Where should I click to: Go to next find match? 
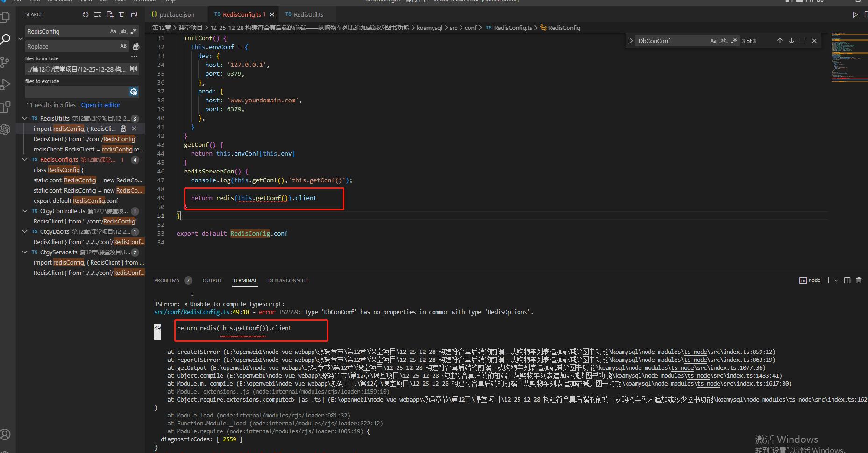pos(791,41)
